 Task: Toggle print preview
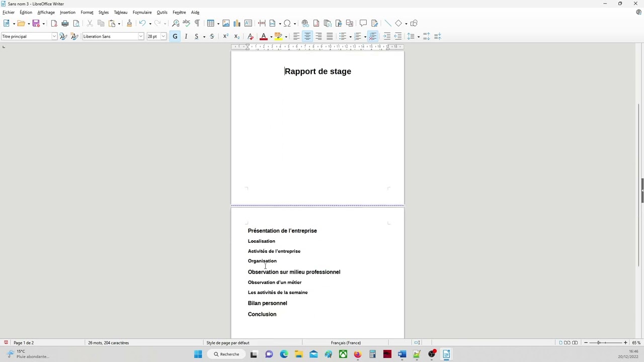[76, 23]
